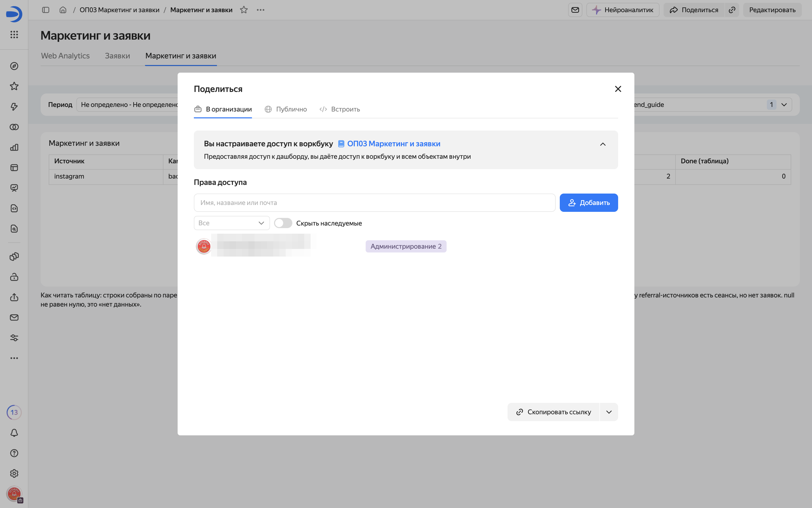This screenshot has width=812, height=508.
Task: Open the three-dot more menu in header
Action: (261, 10)
